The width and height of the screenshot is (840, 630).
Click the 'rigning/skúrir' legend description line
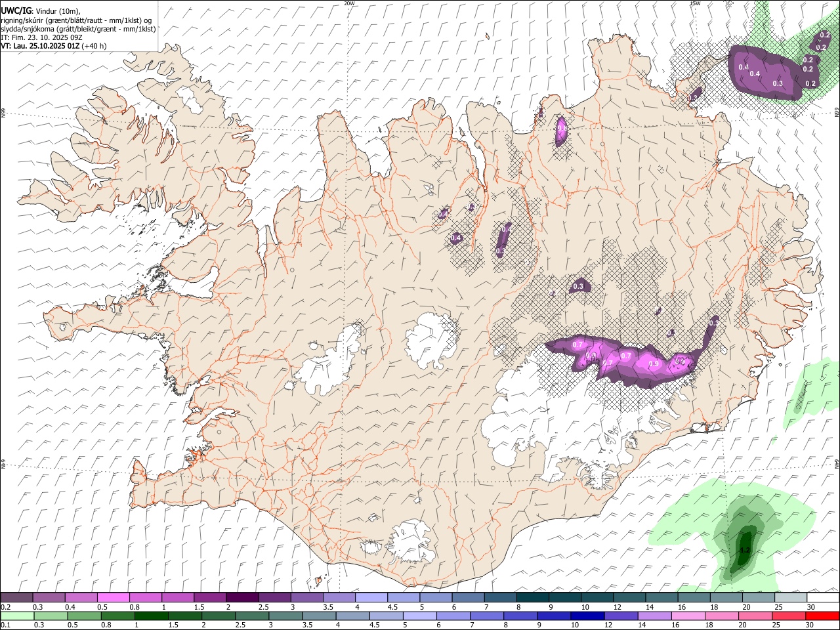[x=77, y=20]
